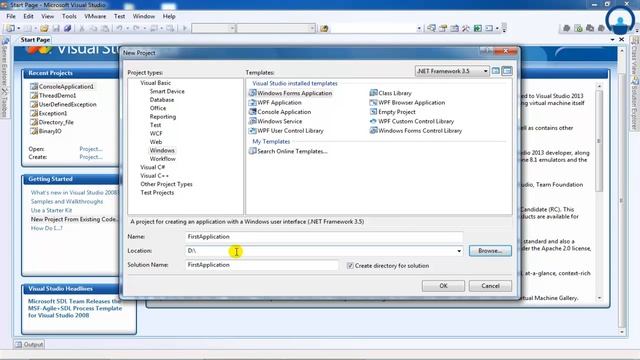Open the Find combo box dropdown arrow

pyautogui.click(x=419, y=28)
